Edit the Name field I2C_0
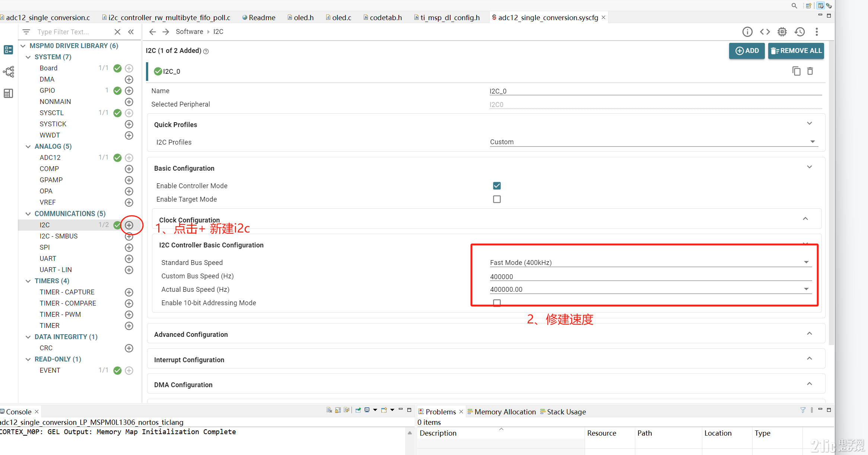The width and height of the screenshot is (868, 455). point(655,91)
